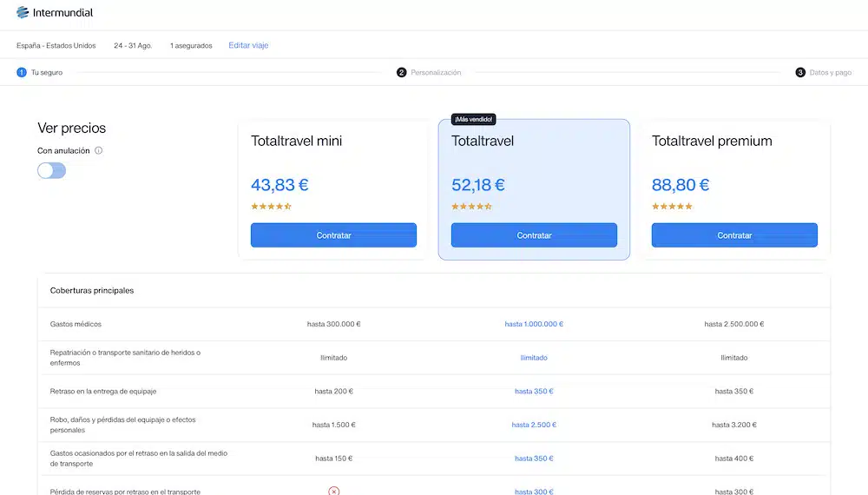868x495 pixels.
Task: Click the 52,18 € price
Action: 478,184
